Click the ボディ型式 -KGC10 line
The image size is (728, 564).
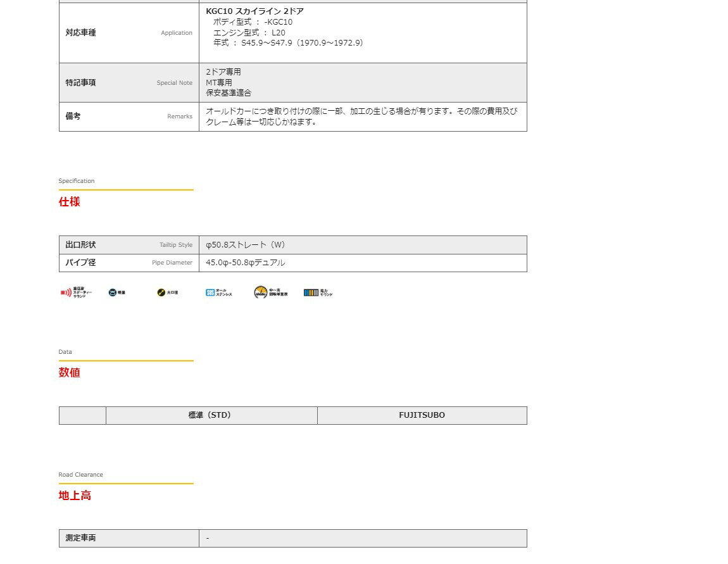[x=253, y=22]
